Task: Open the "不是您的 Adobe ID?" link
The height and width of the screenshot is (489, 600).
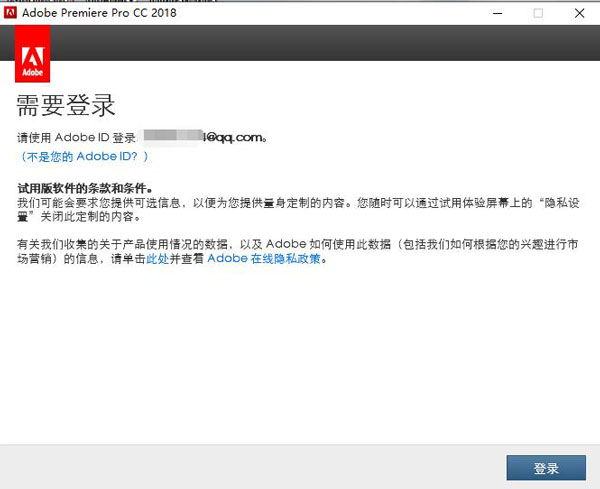Action: [84, 157]
